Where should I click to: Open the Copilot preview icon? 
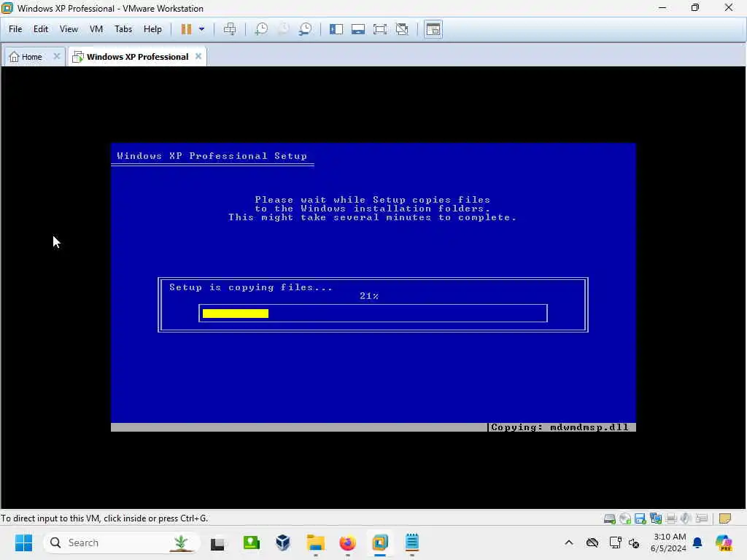click(x=724, y=542)
